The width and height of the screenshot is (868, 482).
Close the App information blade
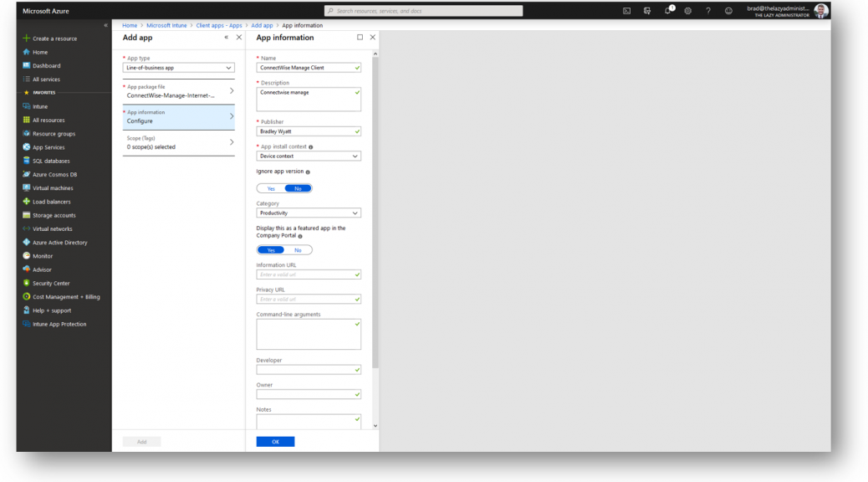point(373,37)
